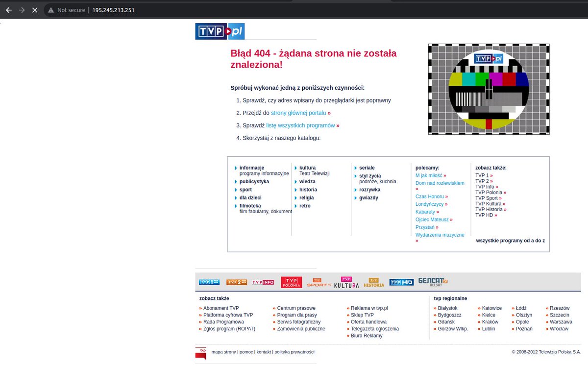Stop page loading with the X button
Screen dimensions: 588x366
click(x=35, y=10)
